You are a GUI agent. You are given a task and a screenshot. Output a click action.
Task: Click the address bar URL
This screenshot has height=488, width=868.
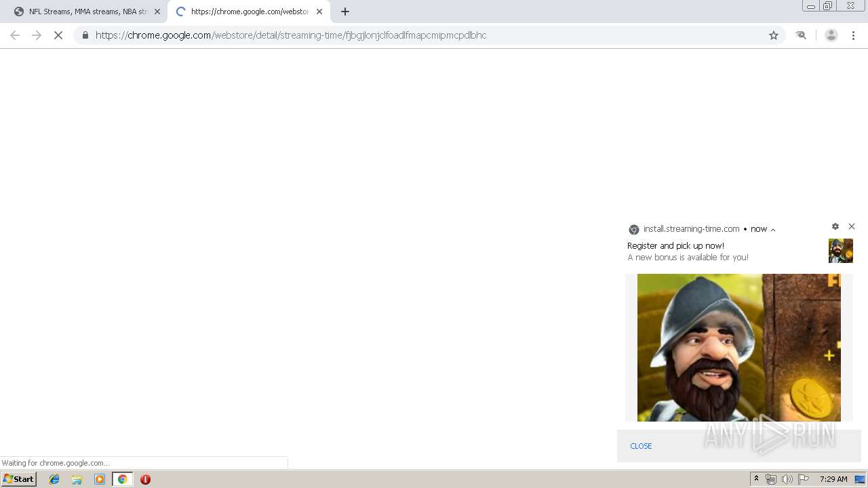[x=291, y=35]
